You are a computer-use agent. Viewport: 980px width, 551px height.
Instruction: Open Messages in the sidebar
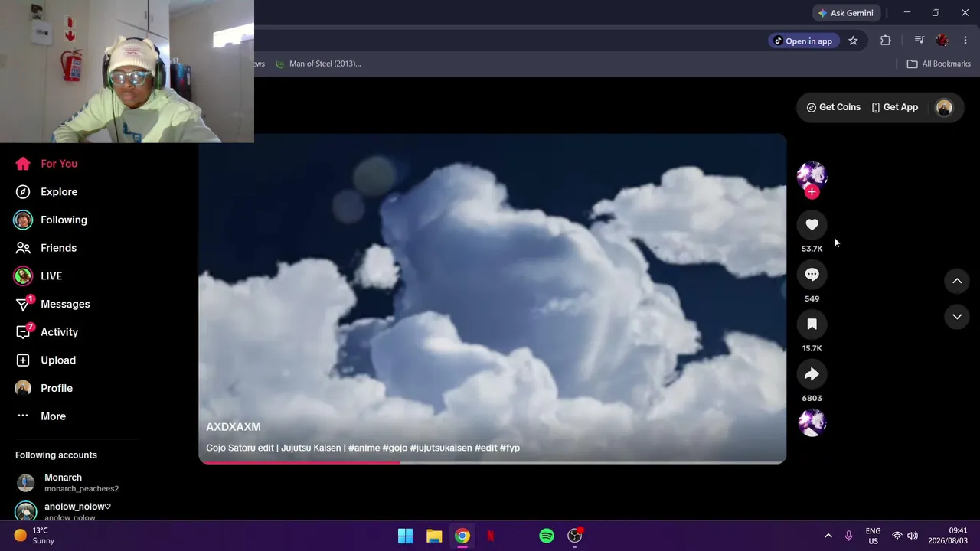pyautogui.click(x=53, y=304)
